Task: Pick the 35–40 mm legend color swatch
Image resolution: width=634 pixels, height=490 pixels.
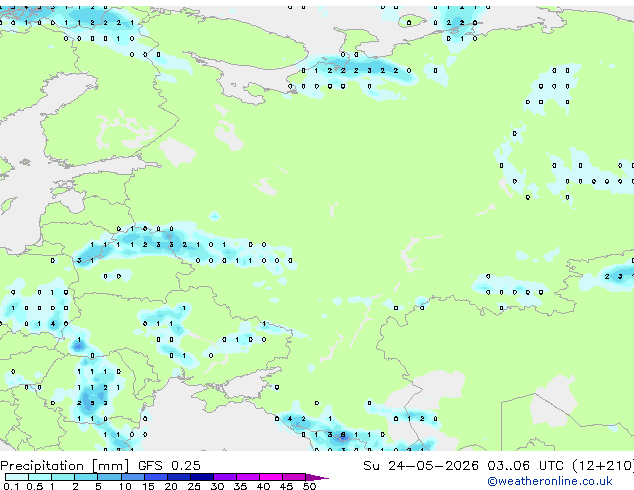Action: [x=248, y=477]
